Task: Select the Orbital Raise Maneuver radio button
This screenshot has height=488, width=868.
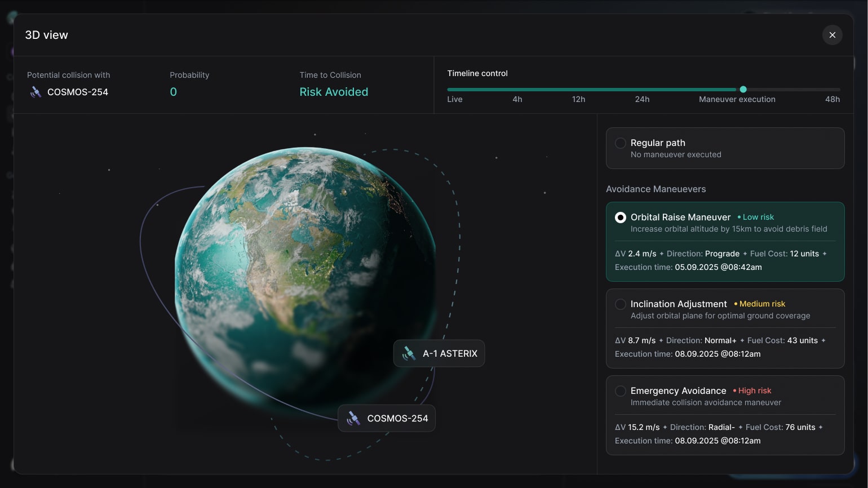Action: coord(621,217)
